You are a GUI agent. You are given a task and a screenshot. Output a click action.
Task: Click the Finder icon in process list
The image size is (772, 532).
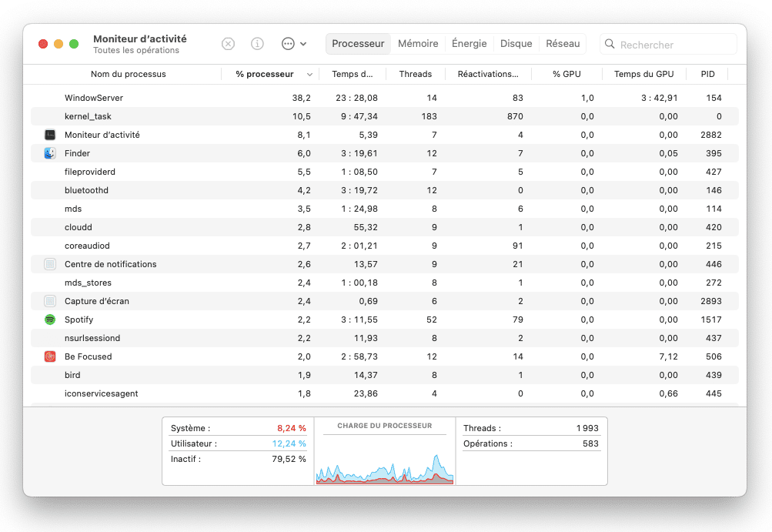tap(50, 153)
